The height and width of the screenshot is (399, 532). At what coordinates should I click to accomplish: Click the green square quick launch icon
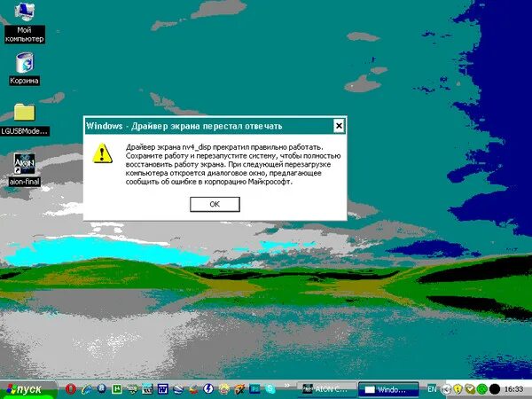coord(117,388)
